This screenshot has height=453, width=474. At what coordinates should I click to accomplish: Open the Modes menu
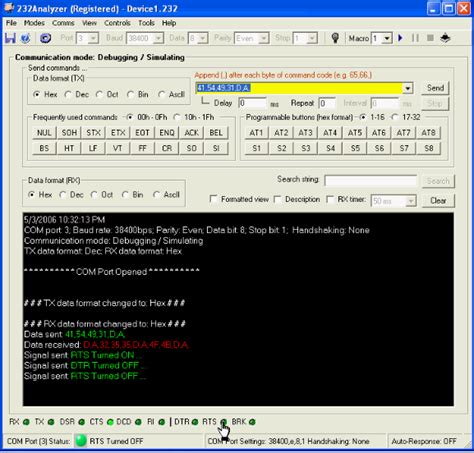coord(34,23)
